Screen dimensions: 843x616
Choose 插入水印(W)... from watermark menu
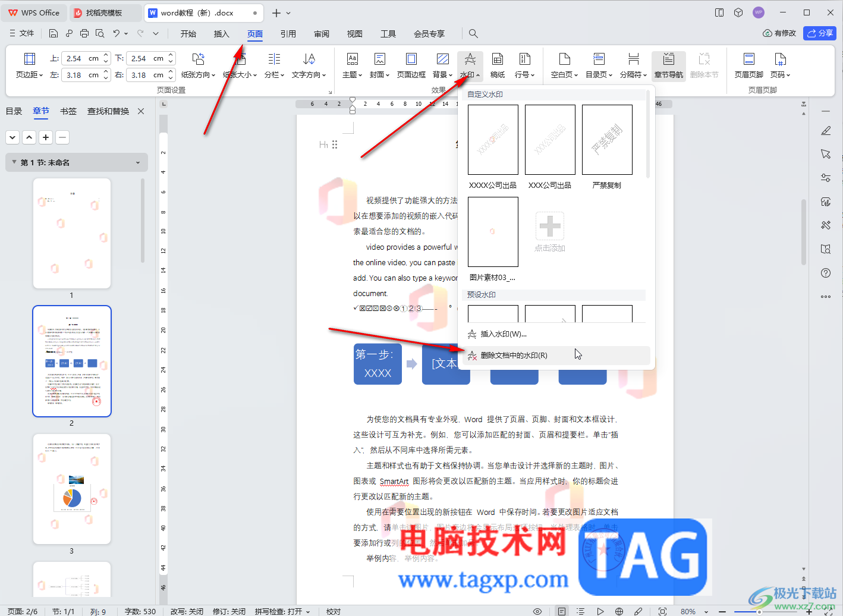click(x=556, y=334)
